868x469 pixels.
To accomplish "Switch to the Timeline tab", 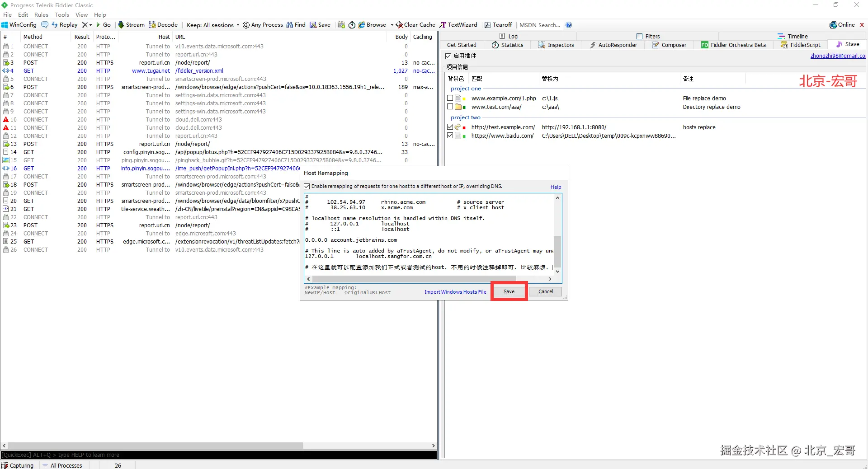I will point(793,36).
